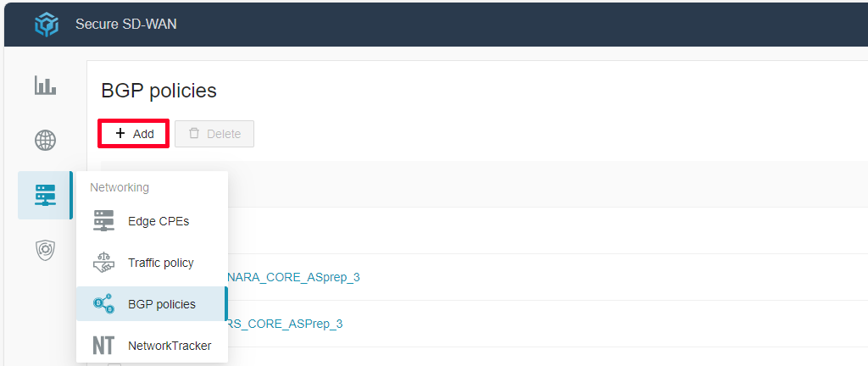Click the BGP policies page heading
The height and width of the screenshot is (366, 868).
(x=159, y=91)
